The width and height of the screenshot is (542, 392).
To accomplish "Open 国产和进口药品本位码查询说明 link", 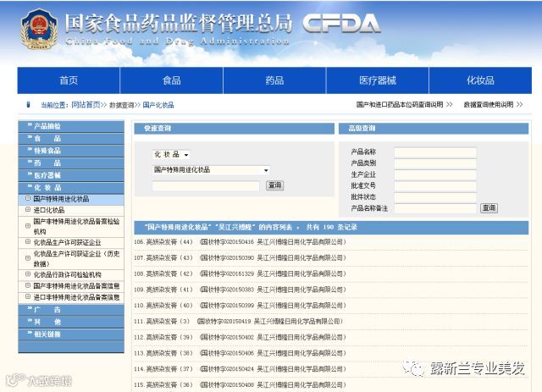I will point(404,104).
